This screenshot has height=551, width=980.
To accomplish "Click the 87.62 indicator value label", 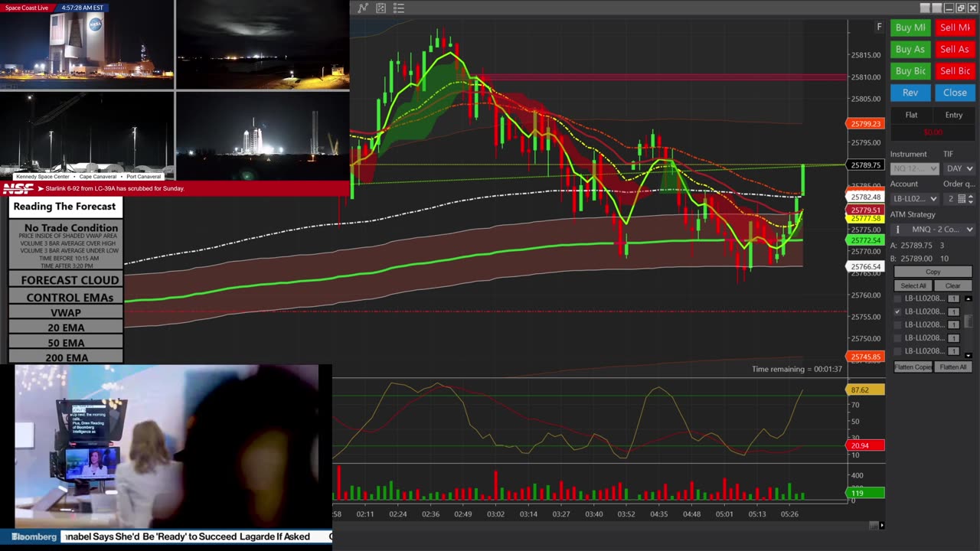I will coord(865,390).
